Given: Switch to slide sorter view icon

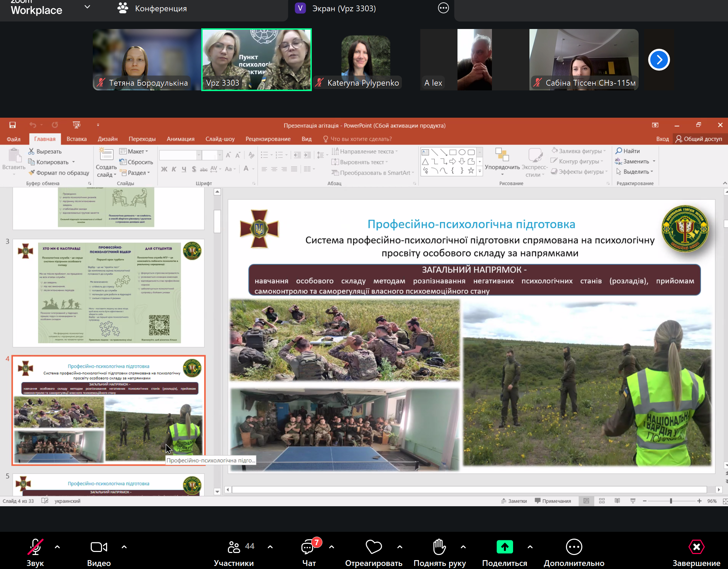Looking at the screenshot, I should coord(602,501).
